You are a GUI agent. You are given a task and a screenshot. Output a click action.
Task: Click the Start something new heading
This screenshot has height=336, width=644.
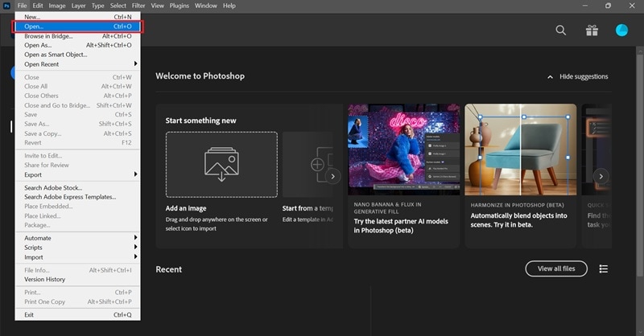pos(200,121)
